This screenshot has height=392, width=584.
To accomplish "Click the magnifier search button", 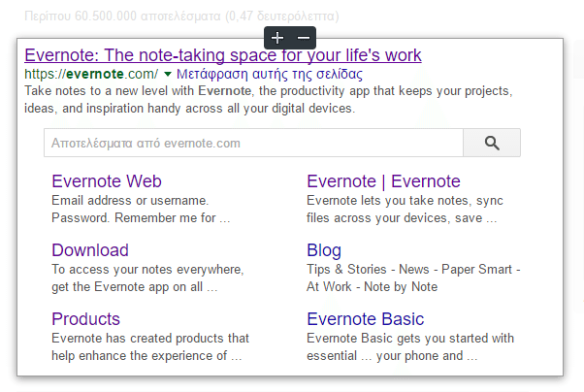I will pos(492,143).
